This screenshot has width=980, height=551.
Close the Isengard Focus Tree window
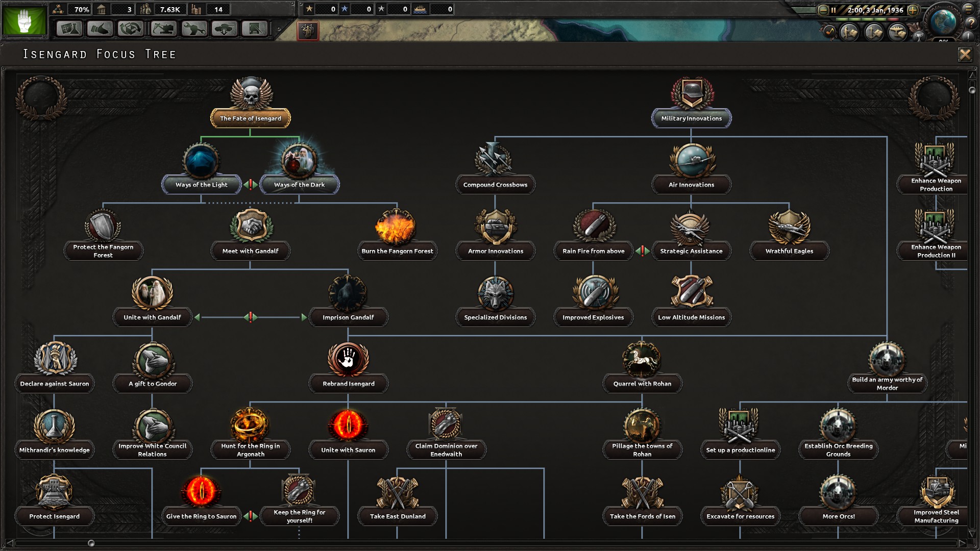pyautogui.click(x=965, y=55)
